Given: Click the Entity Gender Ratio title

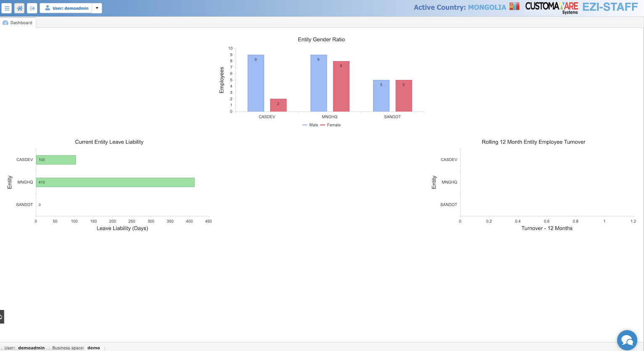Looking at the screenshot, I should pos(321,39).
